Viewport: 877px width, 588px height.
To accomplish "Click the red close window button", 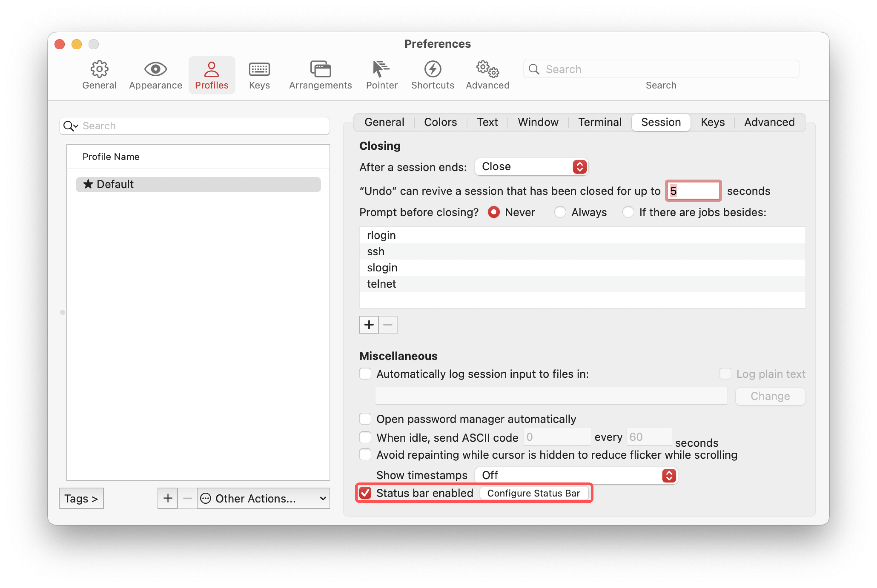I will pyautogui.click(x=60, y=44).
